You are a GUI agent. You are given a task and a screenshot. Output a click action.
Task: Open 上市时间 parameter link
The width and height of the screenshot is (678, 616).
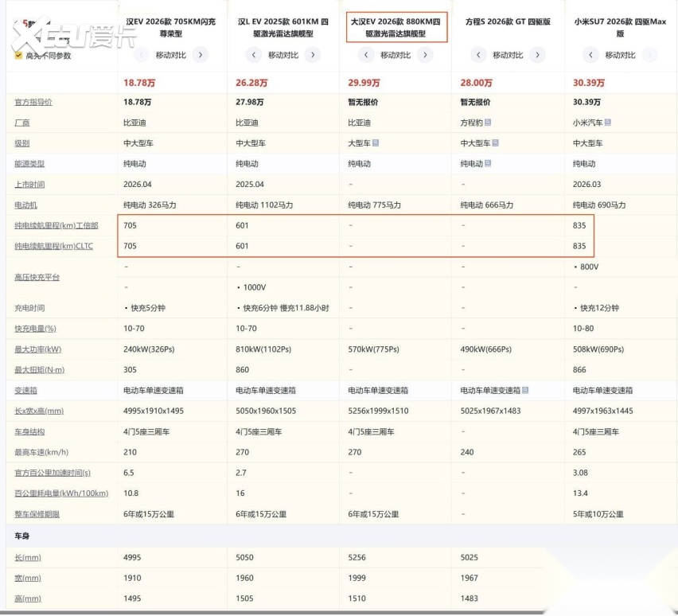pos(29,185)
